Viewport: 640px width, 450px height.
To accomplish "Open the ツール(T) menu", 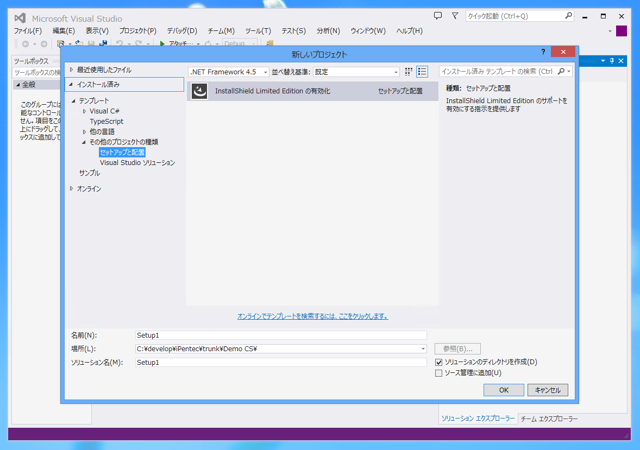I will coord(258,31).
